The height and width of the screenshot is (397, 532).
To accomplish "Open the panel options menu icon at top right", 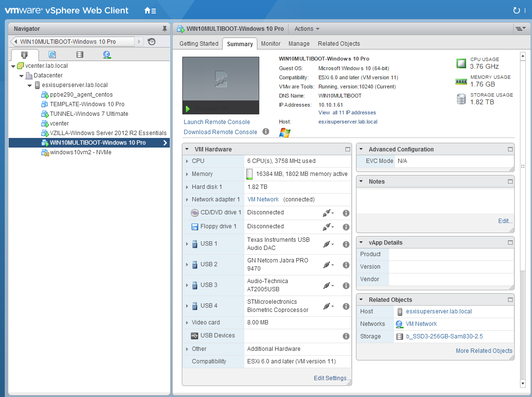I will click(520, 29).
